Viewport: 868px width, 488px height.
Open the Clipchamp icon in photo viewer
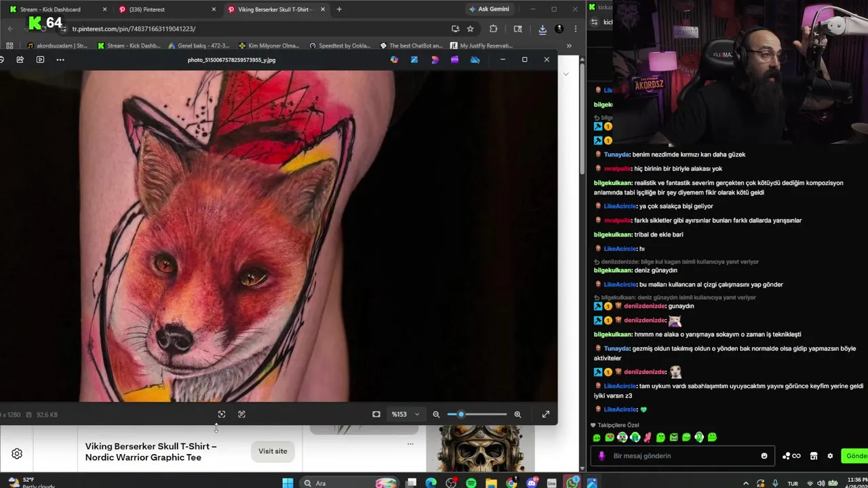click(x=454, y=60)
